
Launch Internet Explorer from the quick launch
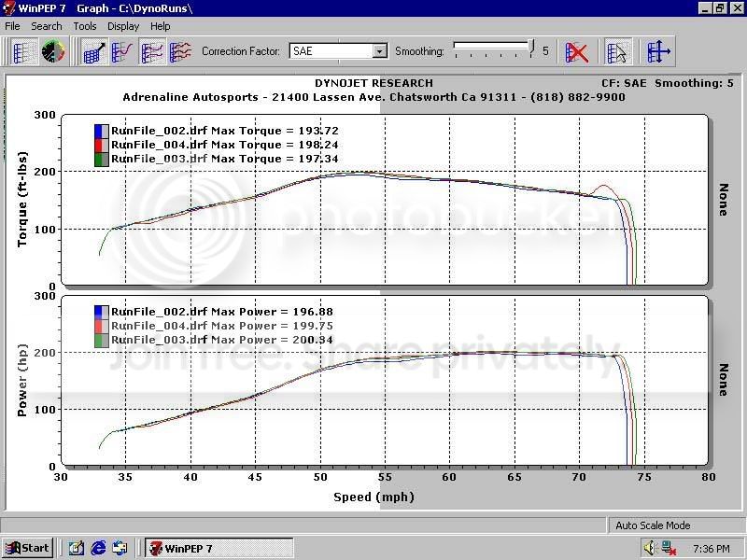[x=99, y=548]
